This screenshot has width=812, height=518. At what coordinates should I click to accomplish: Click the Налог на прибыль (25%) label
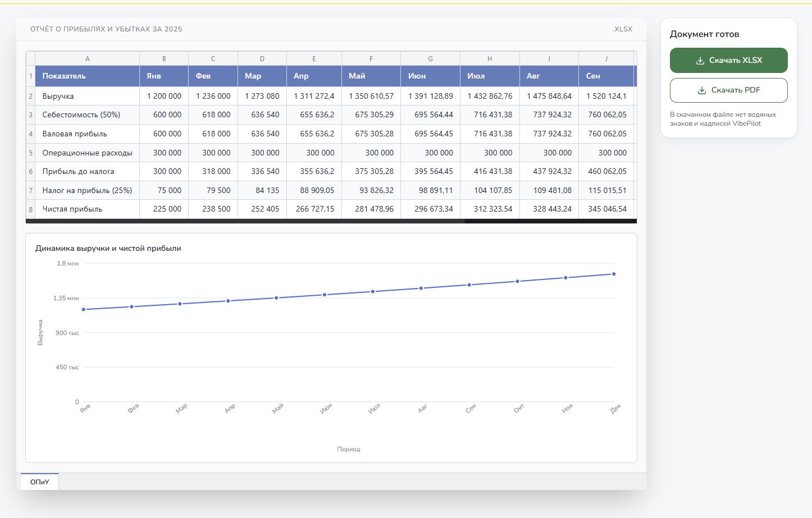(x=87, y=190)
